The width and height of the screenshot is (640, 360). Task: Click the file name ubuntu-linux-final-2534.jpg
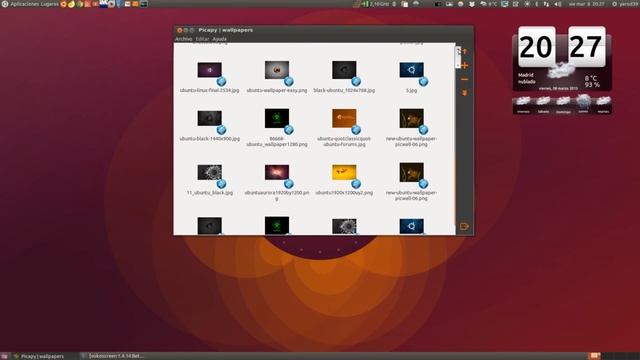[209, 90]
